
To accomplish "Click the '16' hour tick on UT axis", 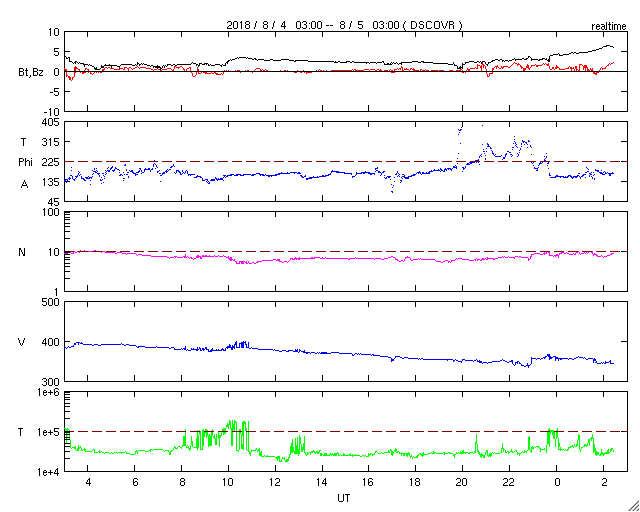I will [369, 482].
